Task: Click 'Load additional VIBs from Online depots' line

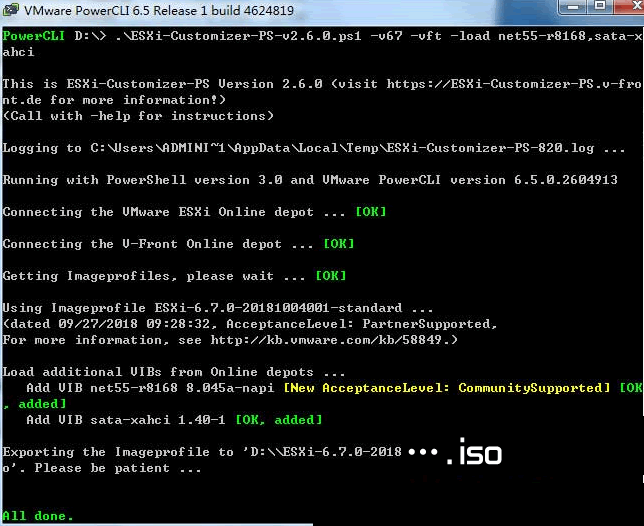Action: tap(174, 372)
